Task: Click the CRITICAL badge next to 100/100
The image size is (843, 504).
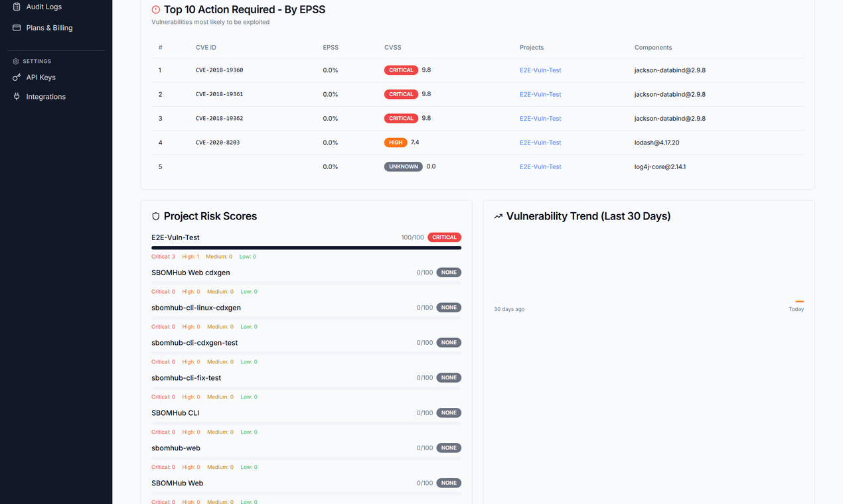Action: 444,237
